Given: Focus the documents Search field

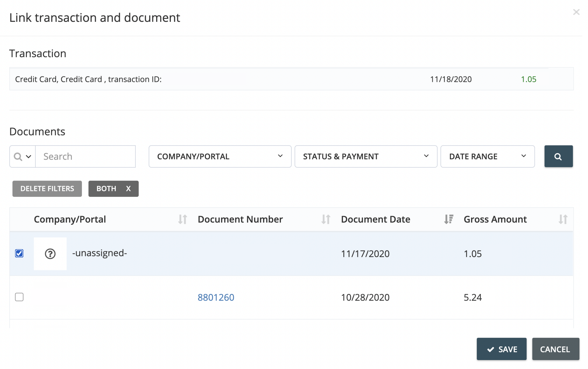Looking at the screenshot, I should pos(85,157).
